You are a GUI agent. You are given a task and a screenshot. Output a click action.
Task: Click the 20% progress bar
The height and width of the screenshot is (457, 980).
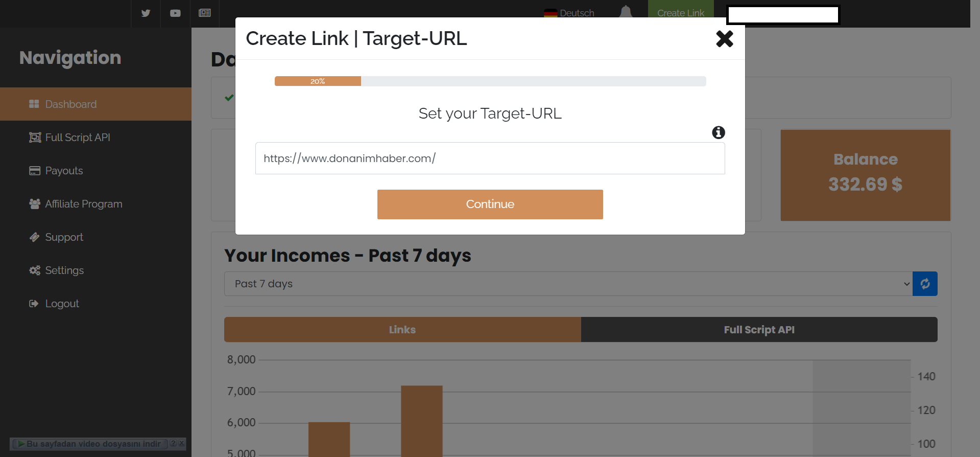[x=490, y=81]
